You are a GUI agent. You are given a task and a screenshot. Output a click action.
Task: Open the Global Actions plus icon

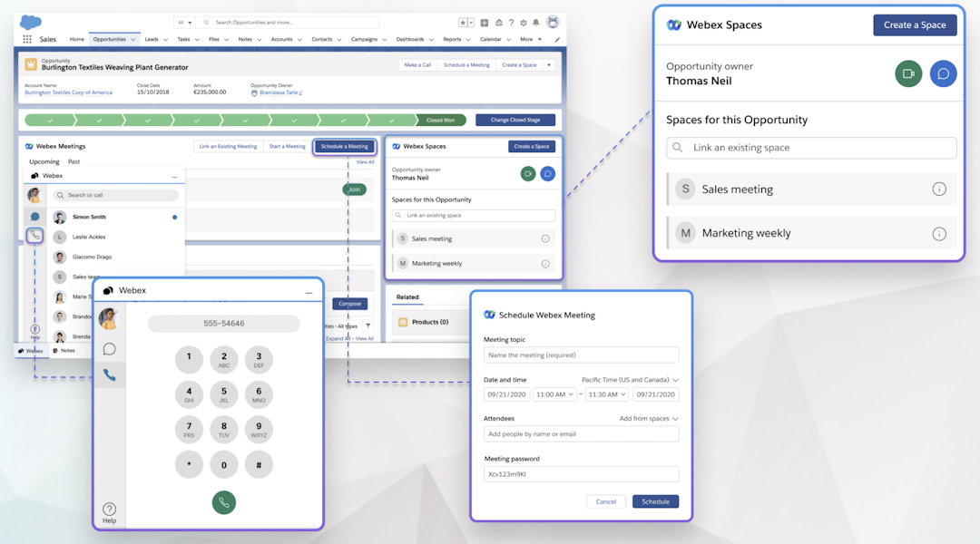pos(485,23)
